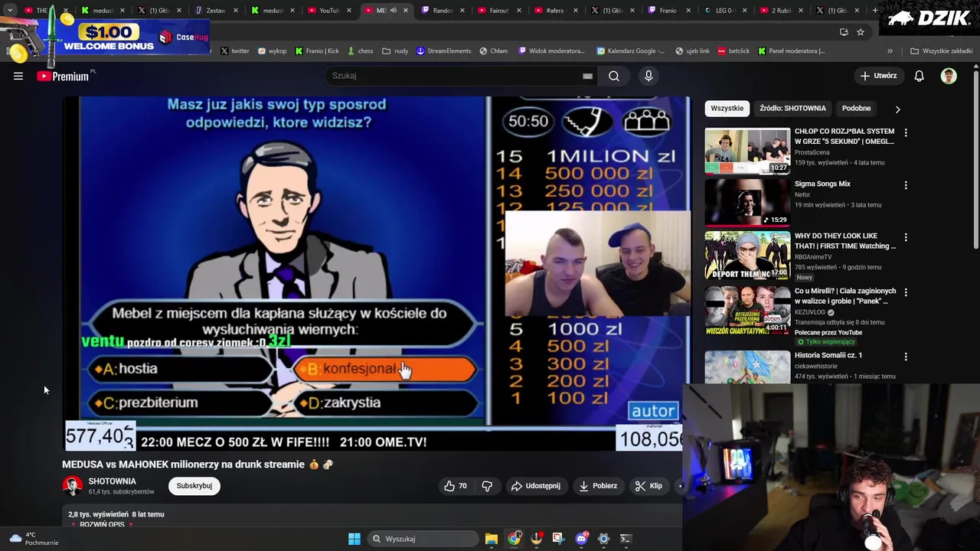
Task: Open more options for Historia Somalii video
Action: click(906, 357)
